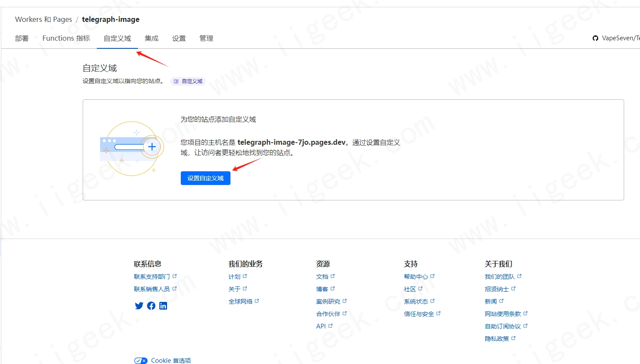Open the 管理 tab
The width and height of the screenshot is (640, 364).
[206, 38]
